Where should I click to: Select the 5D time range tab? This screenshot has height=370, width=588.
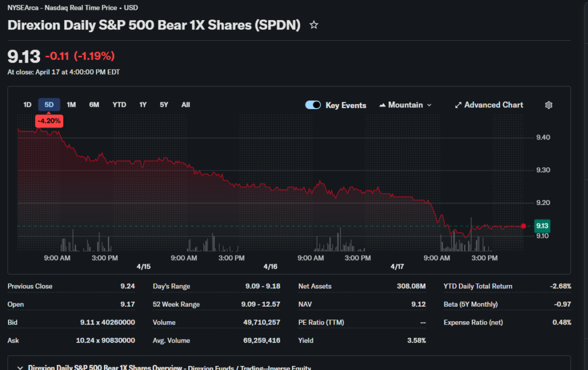(x=49, y=105)
